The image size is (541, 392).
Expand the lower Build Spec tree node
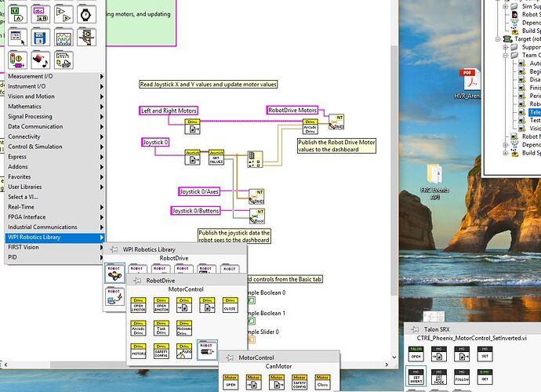506,153
